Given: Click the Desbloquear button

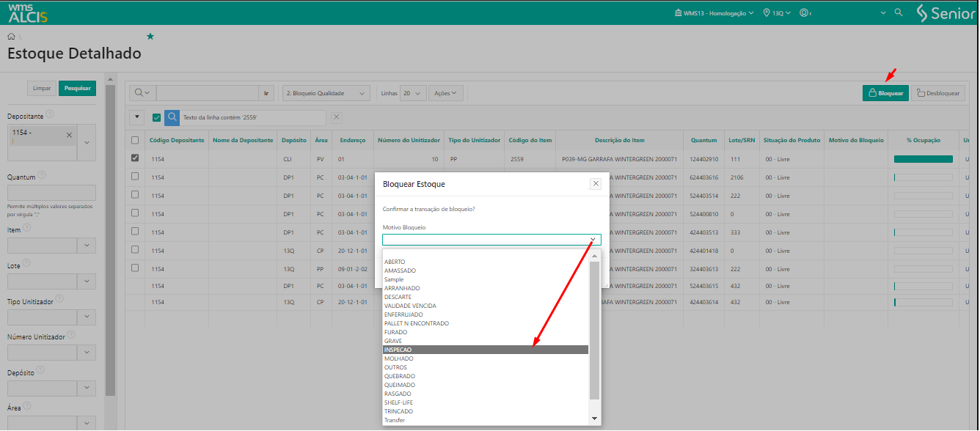Looking at the screenshot, I should [937, 93].
